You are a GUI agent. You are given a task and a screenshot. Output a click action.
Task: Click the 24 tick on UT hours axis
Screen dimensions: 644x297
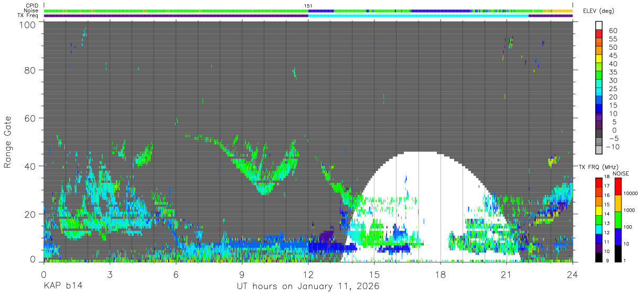click(x=573, y=274)
